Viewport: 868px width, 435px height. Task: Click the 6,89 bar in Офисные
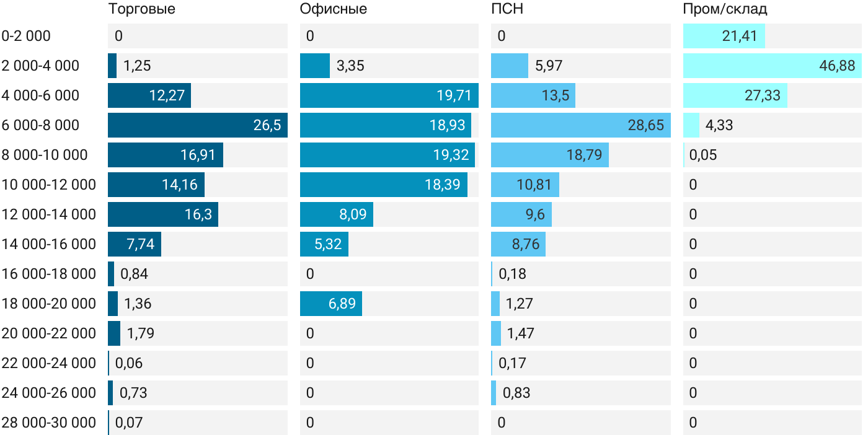(330, 304)
